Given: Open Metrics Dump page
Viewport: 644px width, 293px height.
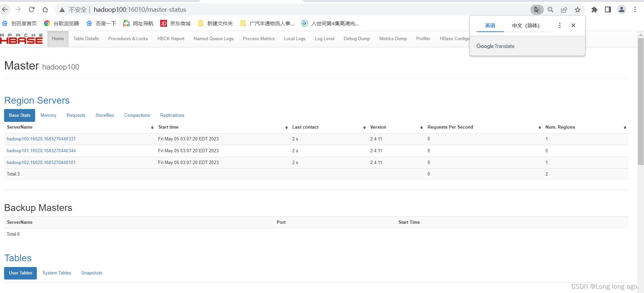Looking at the screenshot, I should (x=393, y=39).
